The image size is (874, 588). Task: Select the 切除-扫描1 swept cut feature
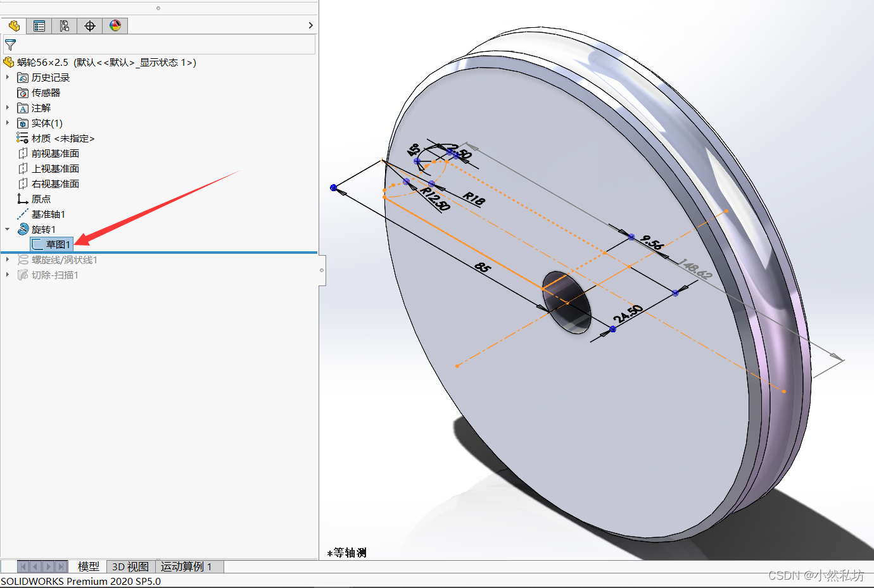[55, 275]
